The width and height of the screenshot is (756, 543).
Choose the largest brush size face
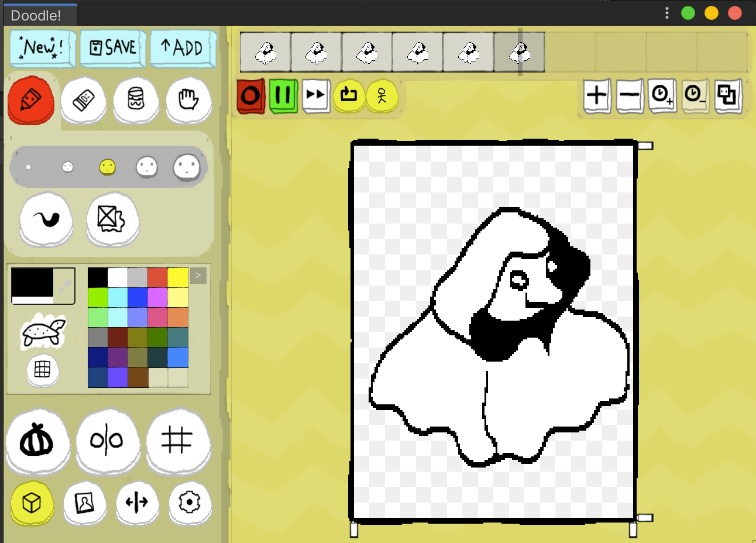pos(187,167)
